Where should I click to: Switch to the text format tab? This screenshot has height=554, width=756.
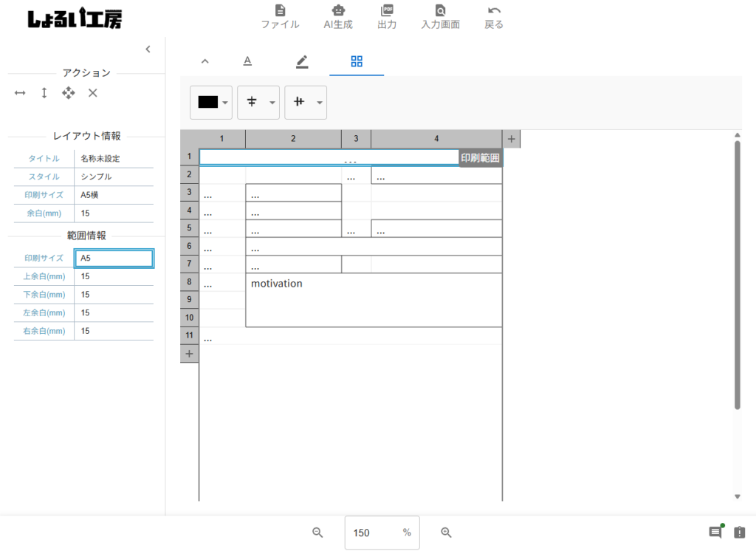pos(248,61)
